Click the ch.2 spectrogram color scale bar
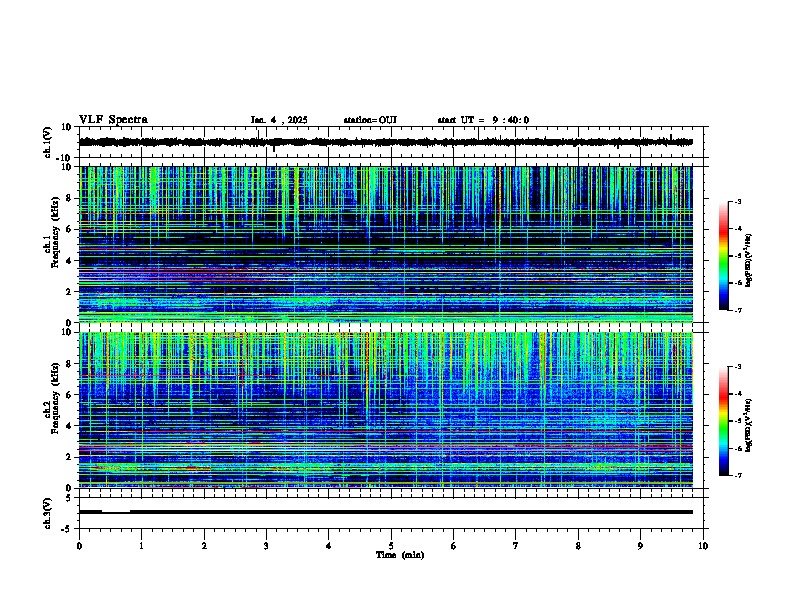The width and height of the screenshot is (792, 612). point(724,421)
